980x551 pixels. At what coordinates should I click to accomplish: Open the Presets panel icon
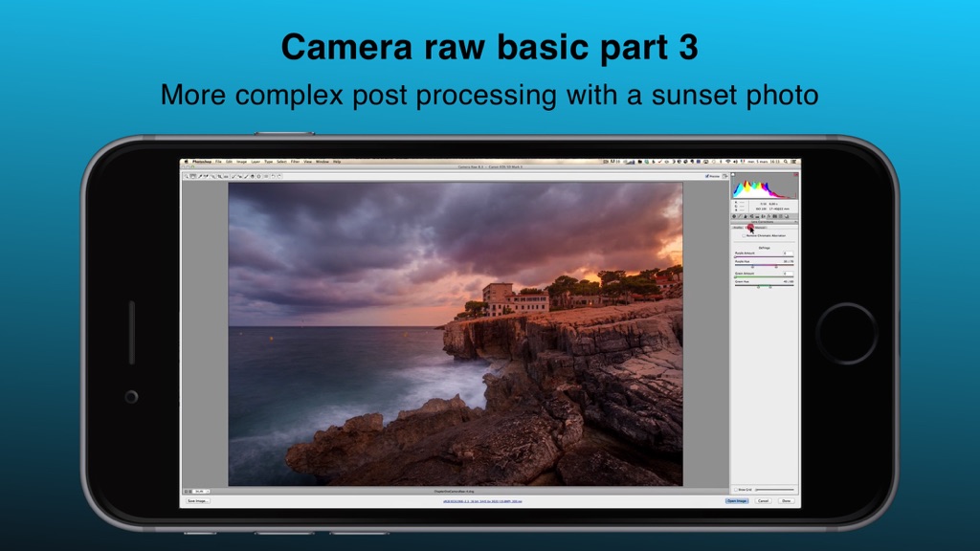tap(781, 216)
